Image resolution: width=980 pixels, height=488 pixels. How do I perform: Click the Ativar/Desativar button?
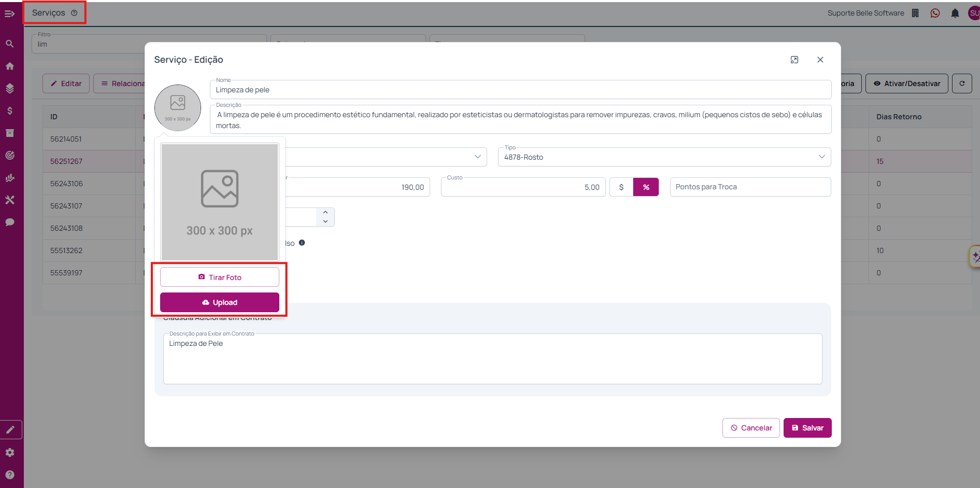[906, 83]
